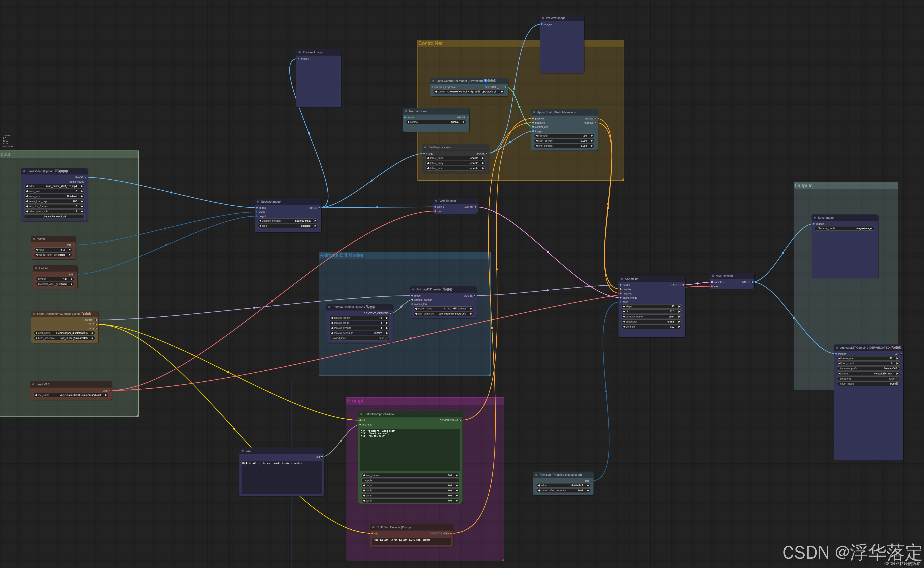This screenshot has width=924, height=568.
Task: Click the right arrow to increase KSampler steps
Action: [679, 306]
